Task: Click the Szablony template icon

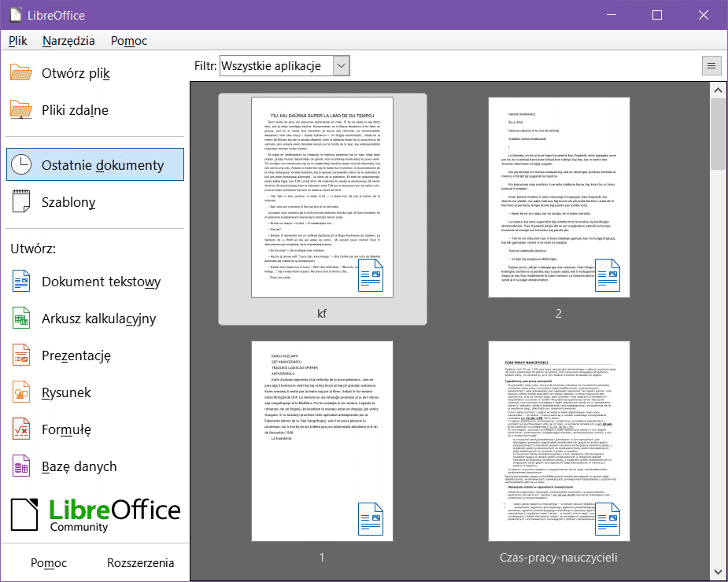Action: coord(21,202)
